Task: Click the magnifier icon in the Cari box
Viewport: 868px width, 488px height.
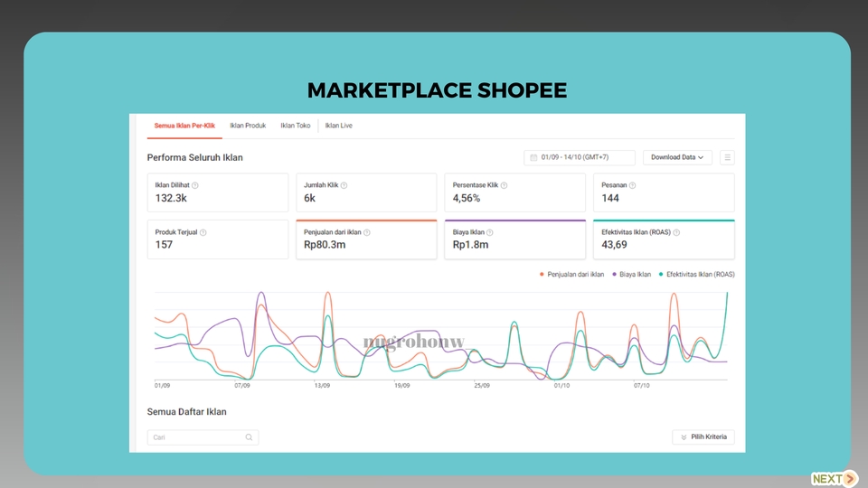Action: click(249, 437)
